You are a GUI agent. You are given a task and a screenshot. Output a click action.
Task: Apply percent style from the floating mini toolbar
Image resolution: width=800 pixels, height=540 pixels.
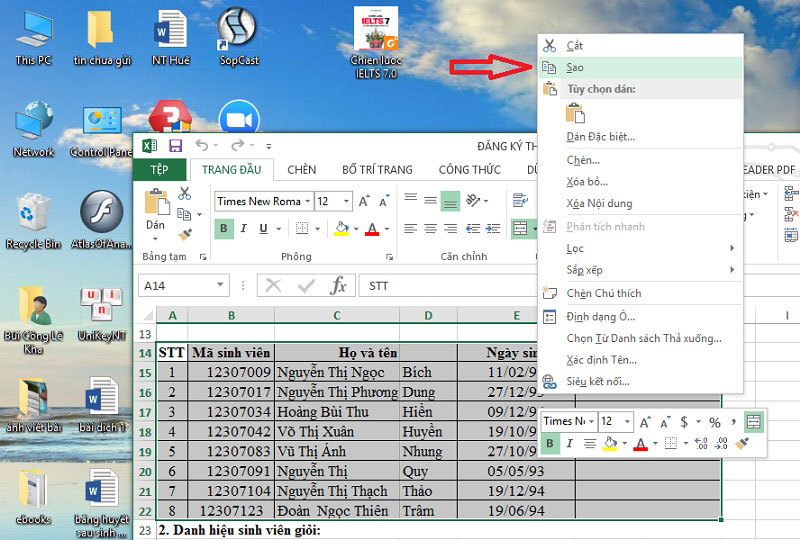[x=715, y=422]
